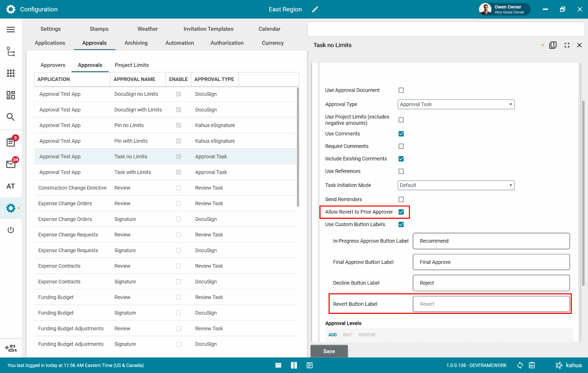Click the power icon in sidebar

coord(11,230)
